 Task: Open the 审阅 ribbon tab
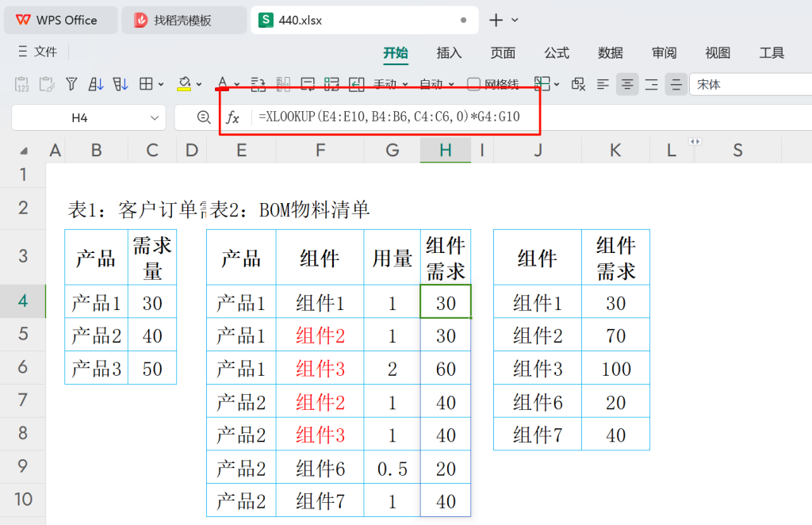665,52
